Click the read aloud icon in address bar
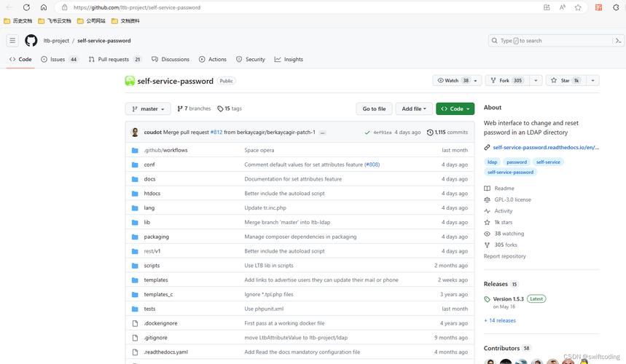626x364 pixels. (x=562, y=7)
